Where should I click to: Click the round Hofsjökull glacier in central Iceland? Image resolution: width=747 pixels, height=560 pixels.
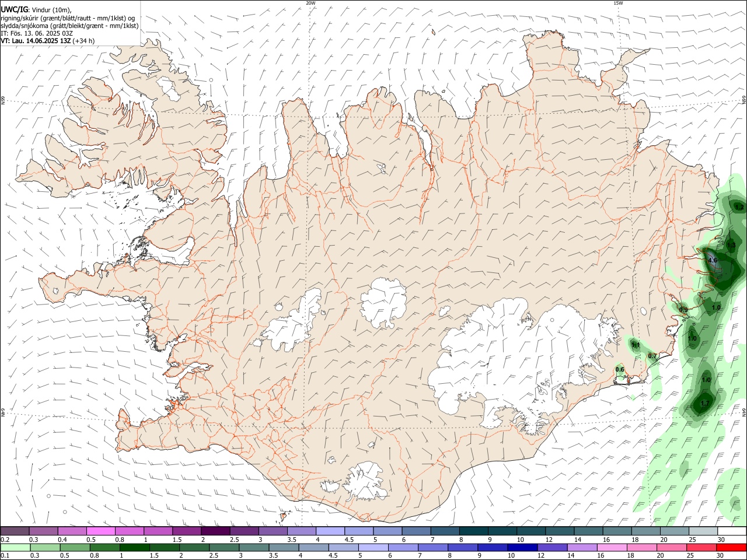click(x=383, y=302)
